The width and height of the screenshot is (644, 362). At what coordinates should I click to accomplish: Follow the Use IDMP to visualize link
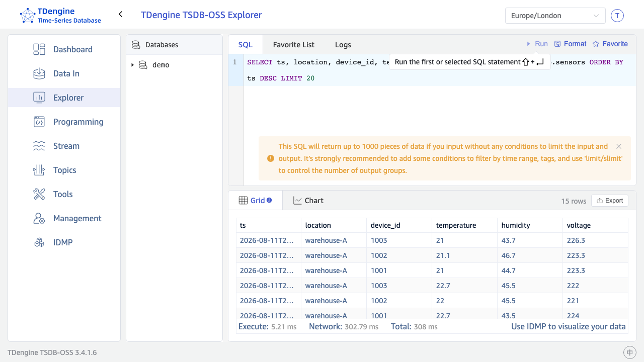[569, 326]
